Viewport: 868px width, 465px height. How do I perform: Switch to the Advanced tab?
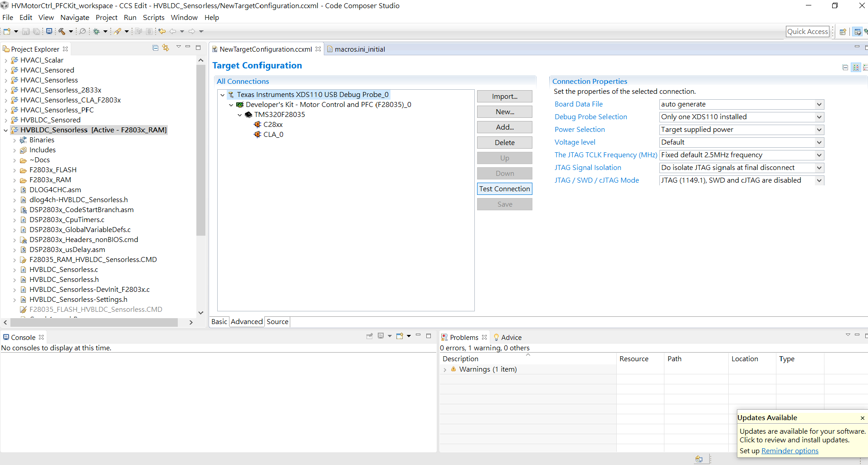point(247,321)
